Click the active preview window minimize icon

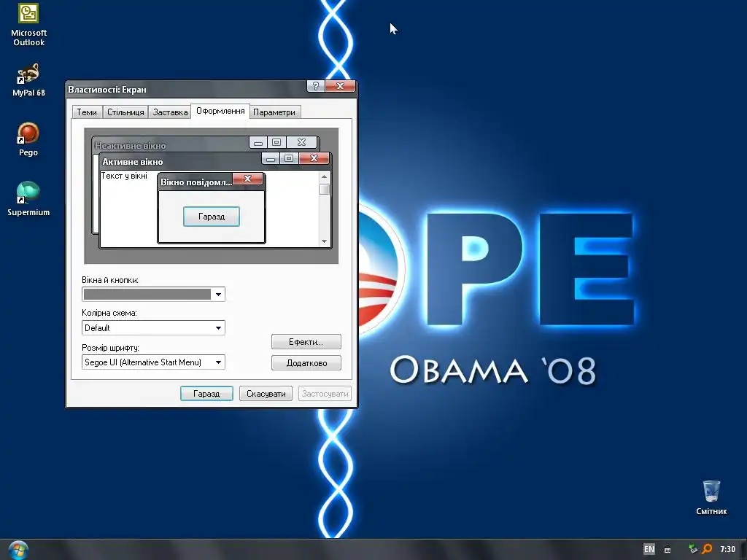pos(270,158)
